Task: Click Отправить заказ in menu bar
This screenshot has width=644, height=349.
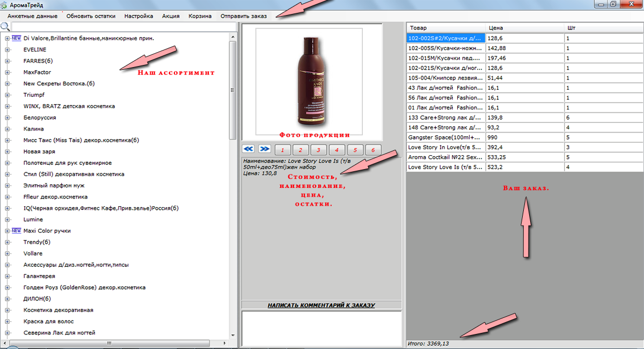Action: point(244,16)
